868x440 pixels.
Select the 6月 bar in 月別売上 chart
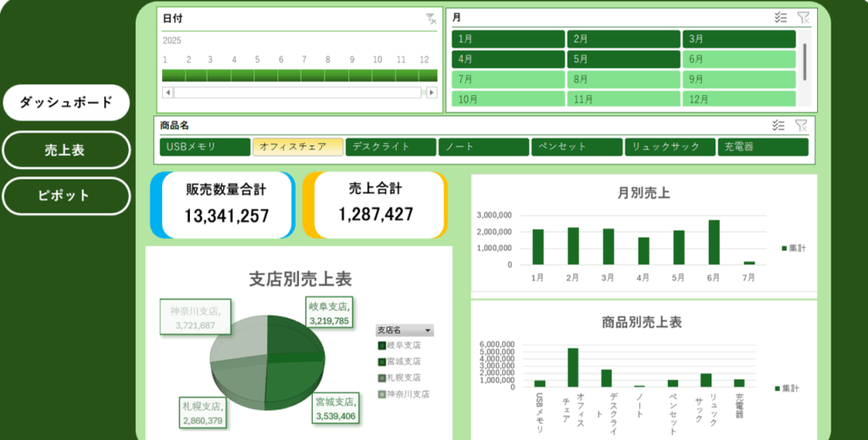(714, 242)
